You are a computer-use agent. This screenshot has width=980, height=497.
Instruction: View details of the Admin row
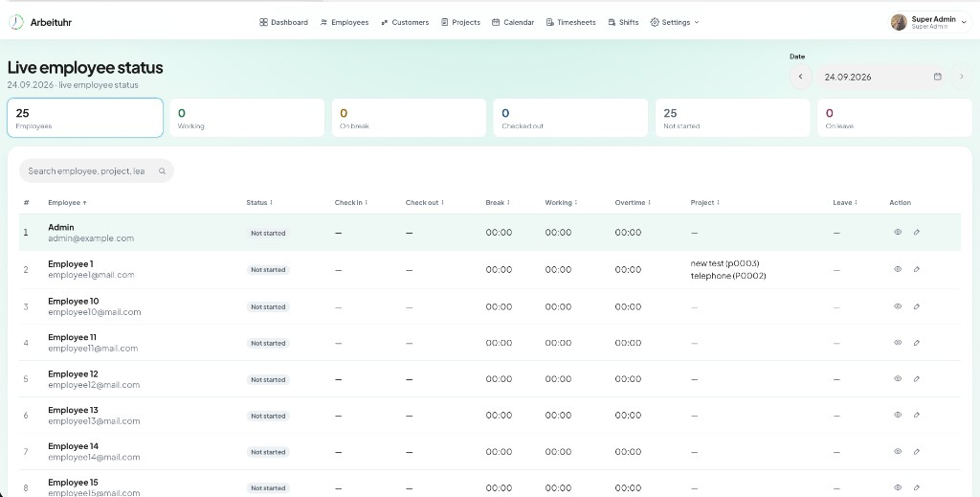(898, 232)
